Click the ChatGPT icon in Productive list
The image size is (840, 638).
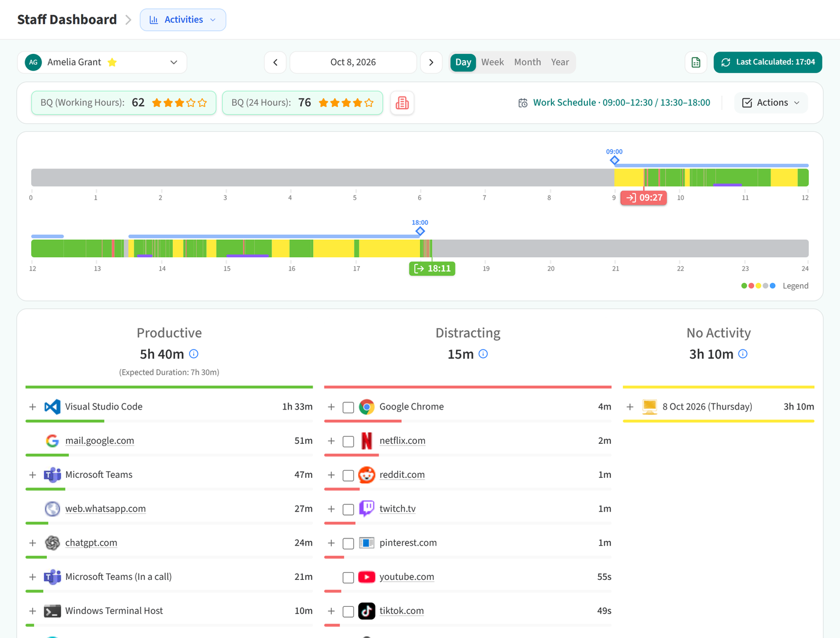pos(53,543)
